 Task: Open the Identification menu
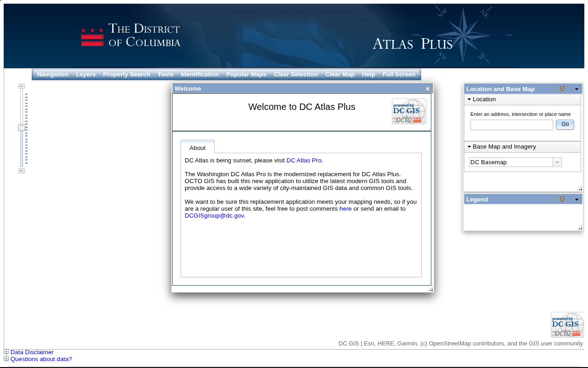(x=200, y=75)
